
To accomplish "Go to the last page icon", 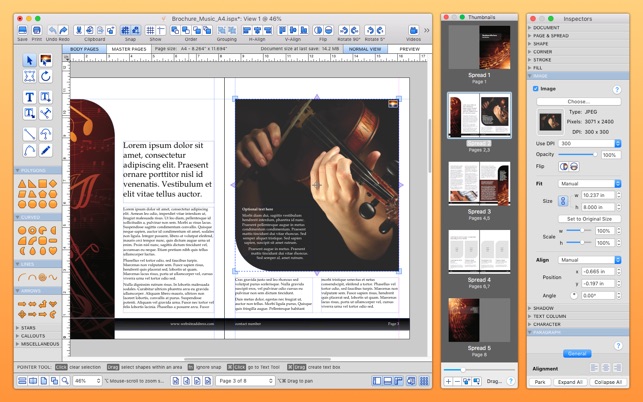I will [208, 381].
